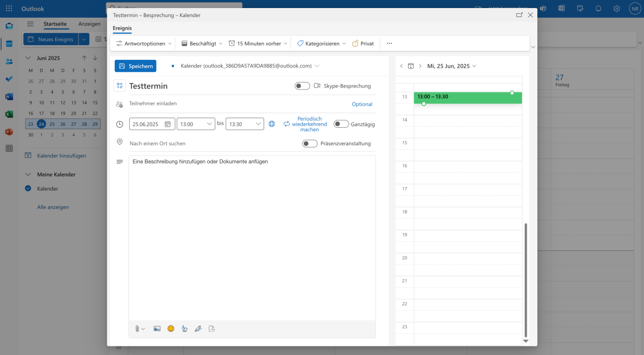Click the Nach einem Ort suchen field

point(214,143)
